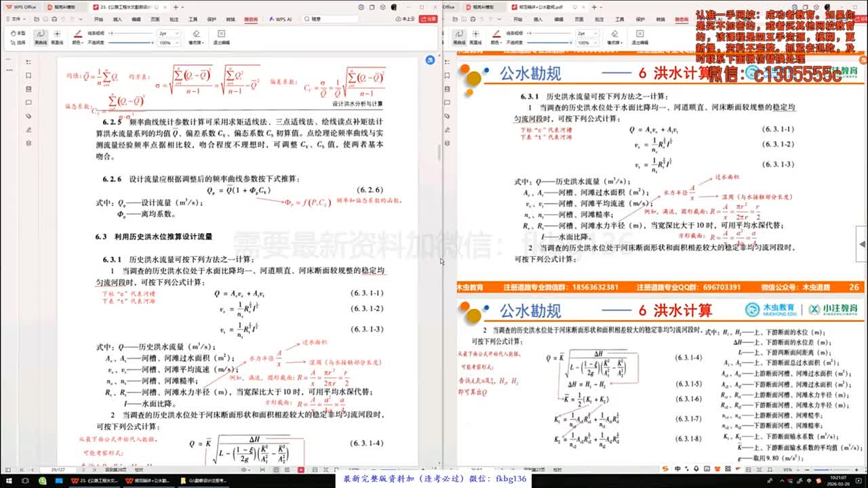Open the 转换 tab in left window
The image size is (868, 488).
(x=231, y=19)
